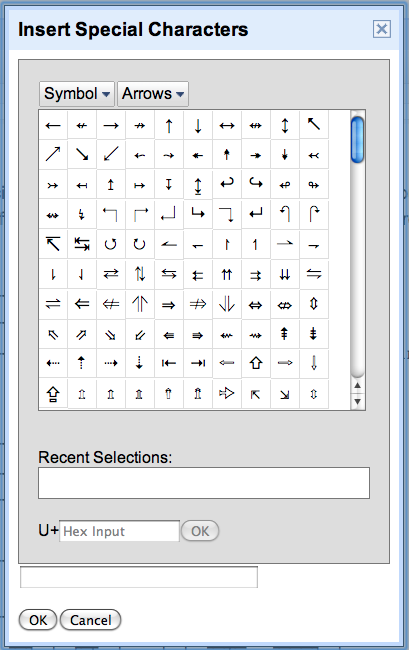Focus the text field above OK and Cancel
The width and height of the screenshot is (409, 650).
(139, 577)
